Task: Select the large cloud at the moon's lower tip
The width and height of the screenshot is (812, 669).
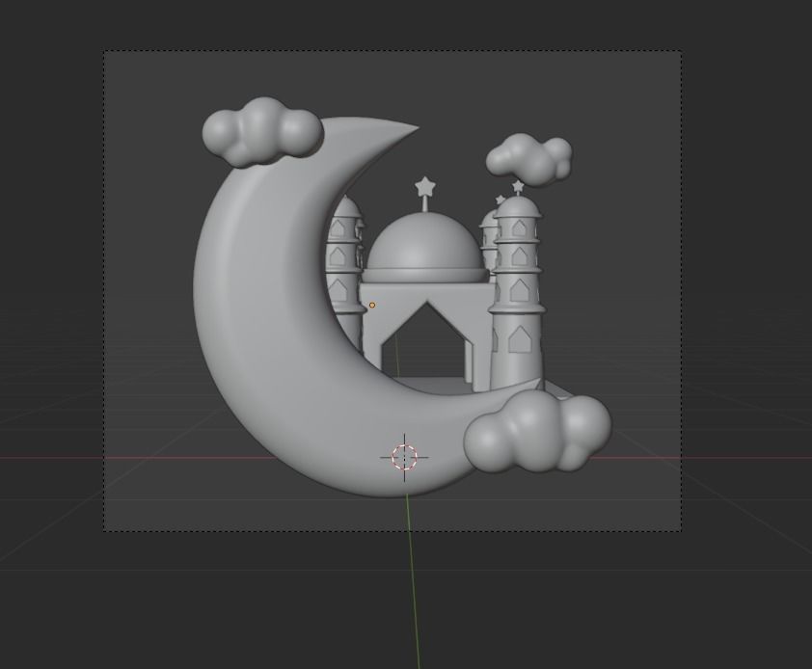Action: click(537, 431)
